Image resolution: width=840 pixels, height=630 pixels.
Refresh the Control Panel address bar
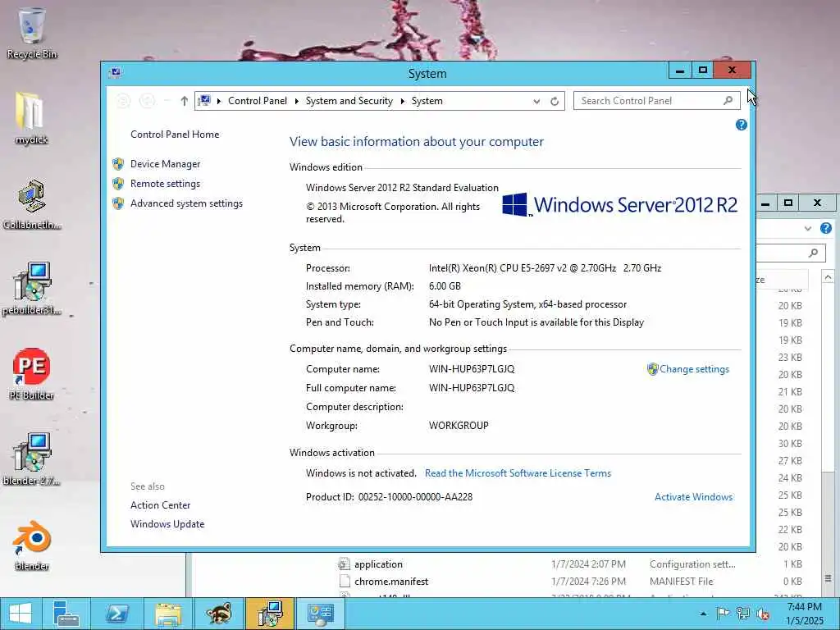555,101
